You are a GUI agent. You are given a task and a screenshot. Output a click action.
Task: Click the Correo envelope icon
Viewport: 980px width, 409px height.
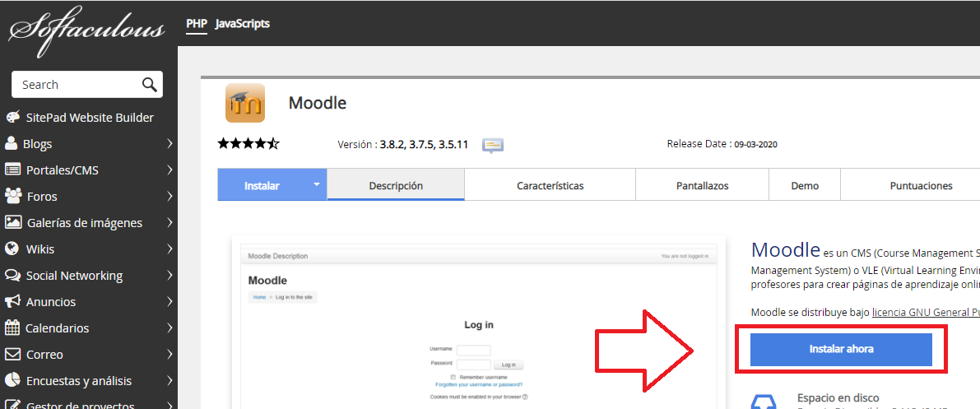12,354
